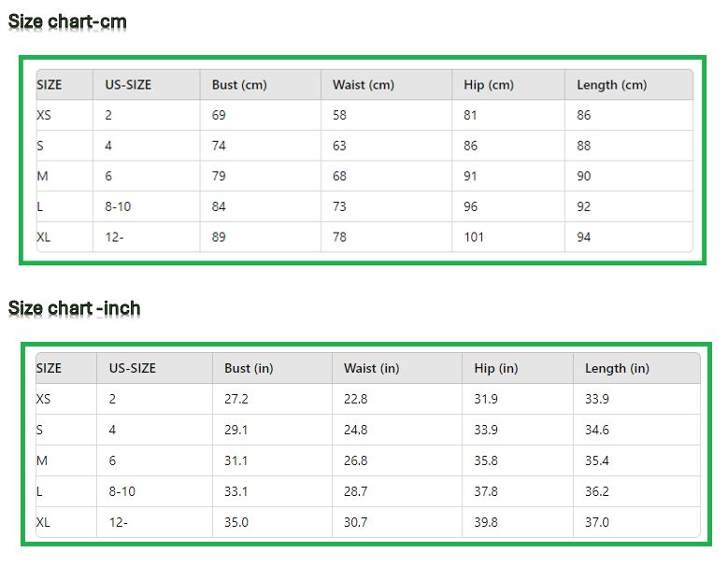Click the Waist (in) column header
This screenshot has width=728, height=566.
click(371, 368)
